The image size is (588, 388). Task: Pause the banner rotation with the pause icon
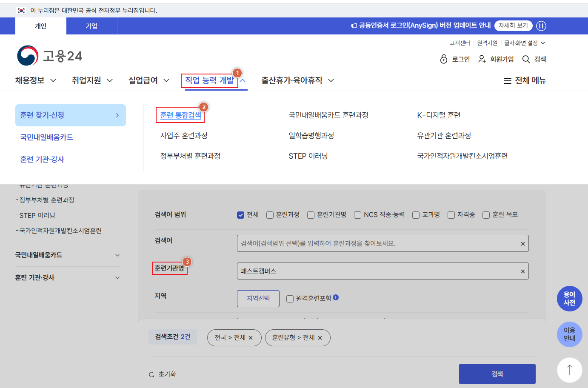tap(541, 26)
